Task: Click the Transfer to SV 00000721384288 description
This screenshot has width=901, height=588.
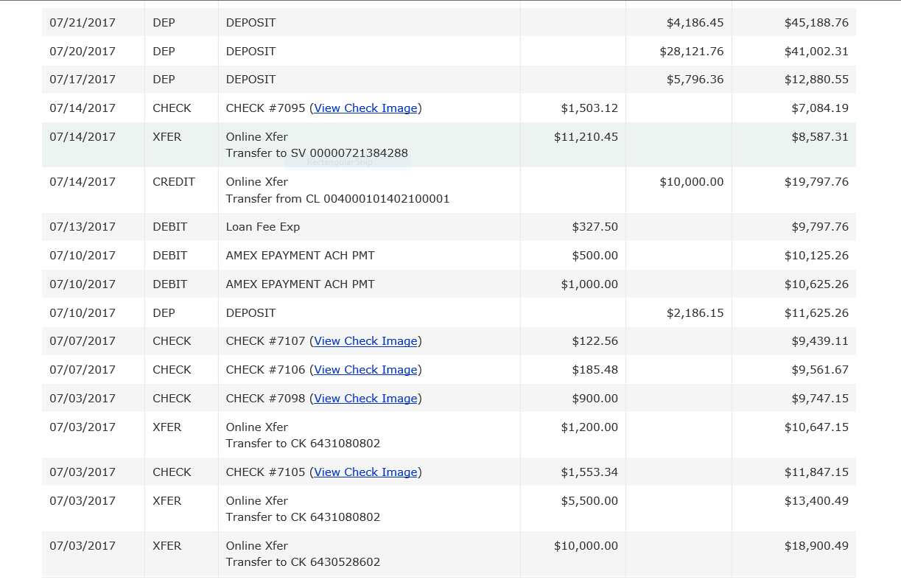Action: pos(317,153)
